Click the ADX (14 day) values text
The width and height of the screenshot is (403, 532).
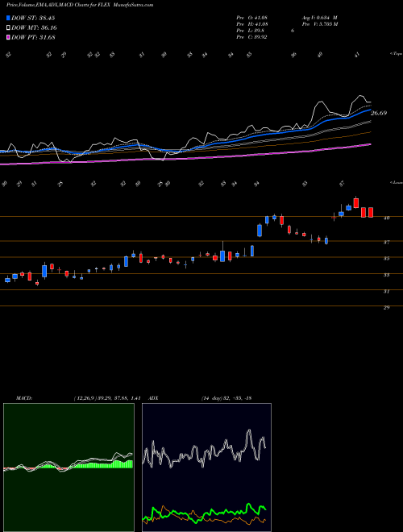click(226, 398)
